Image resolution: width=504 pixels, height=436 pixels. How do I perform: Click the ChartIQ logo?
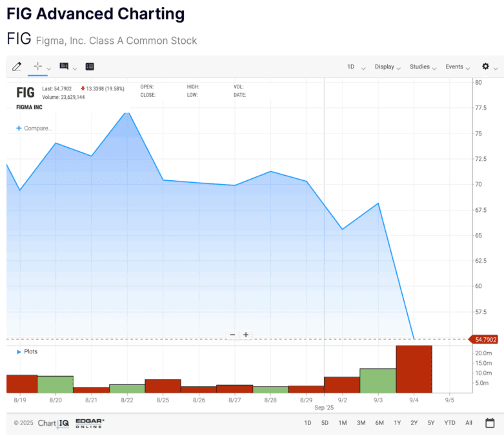54,423
